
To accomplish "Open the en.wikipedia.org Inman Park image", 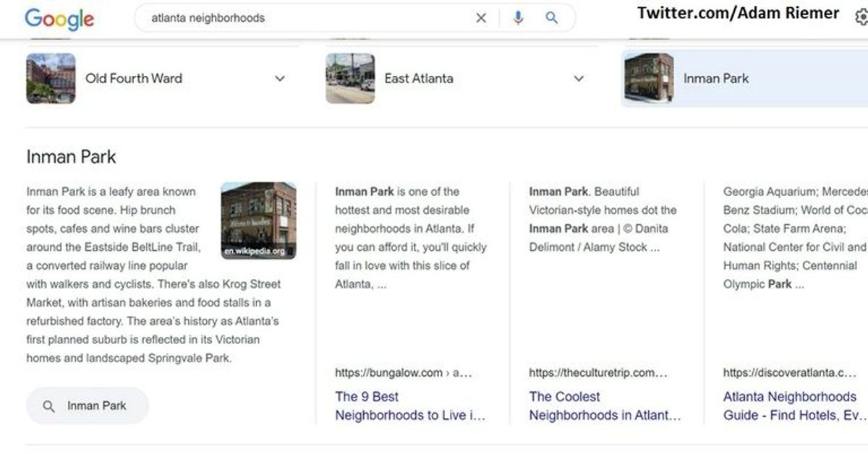I will pyautogui.click(x=258, y=220).
